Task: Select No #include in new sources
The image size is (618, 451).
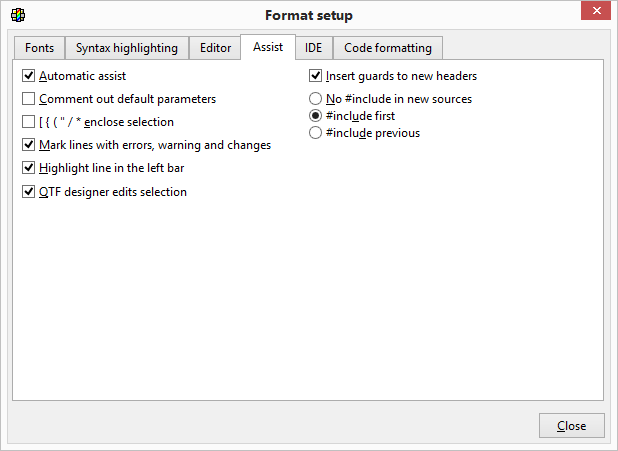Action: pos(316,99)
